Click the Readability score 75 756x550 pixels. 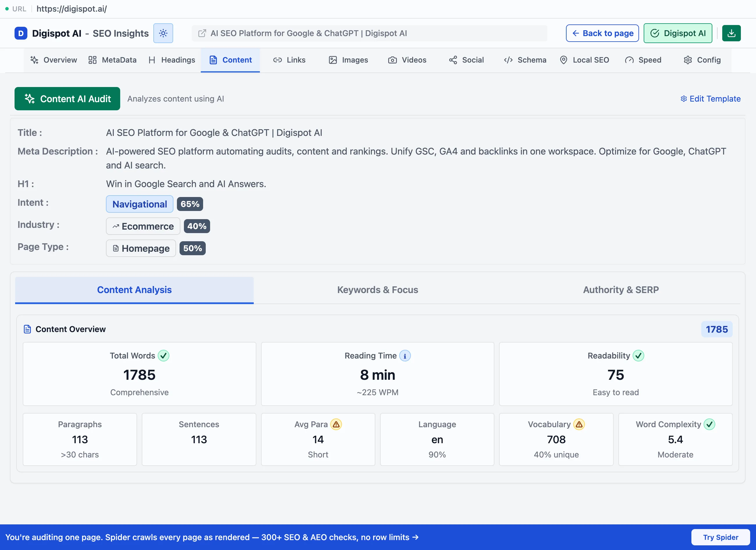(x=616, y=375)
